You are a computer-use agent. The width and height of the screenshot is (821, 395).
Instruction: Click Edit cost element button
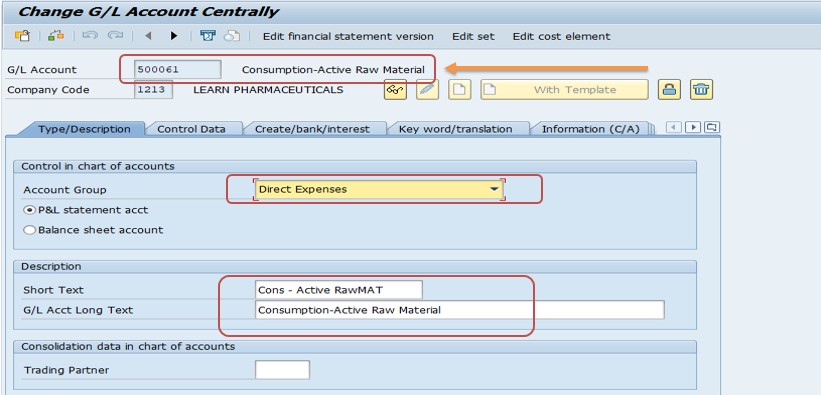click(561, 37)
